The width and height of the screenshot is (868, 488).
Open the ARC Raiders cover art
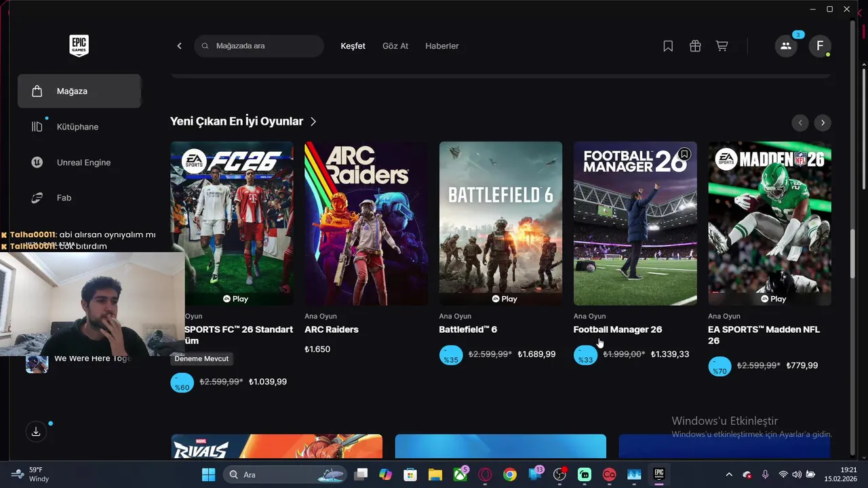[x=366, y=223]
